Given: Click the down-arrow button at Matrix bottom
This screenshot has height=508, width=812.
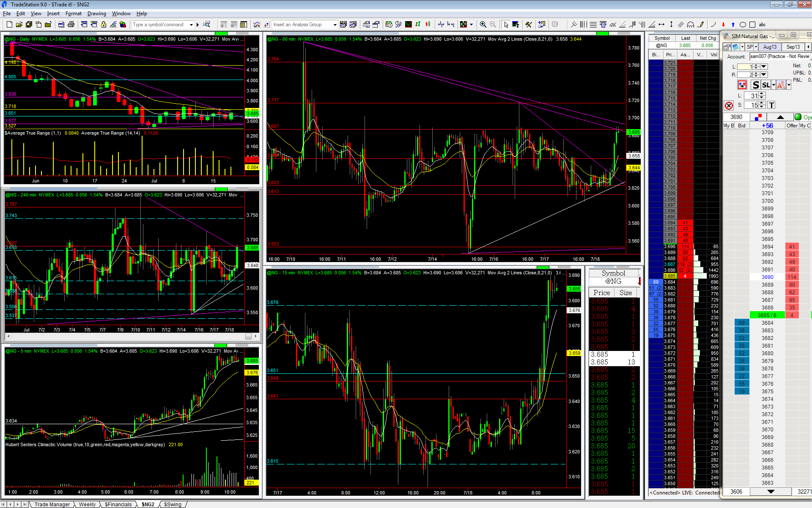Looking at the screenshot, I should click(771, 491).
